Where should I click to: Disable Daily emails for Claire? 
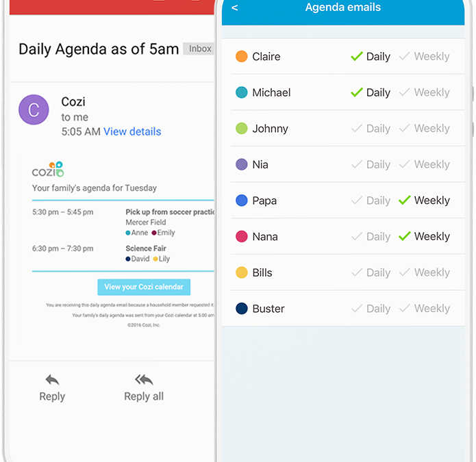coord(371,56)
